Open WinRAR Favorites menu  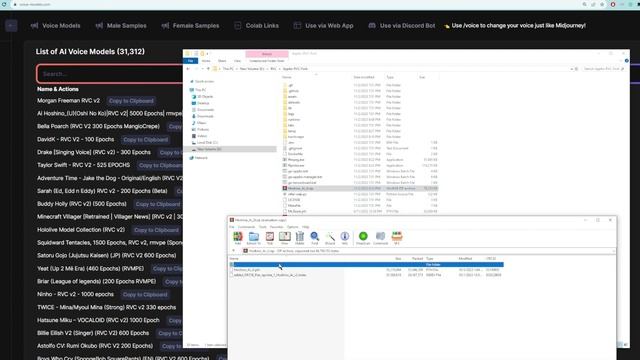tap(276, 227)
